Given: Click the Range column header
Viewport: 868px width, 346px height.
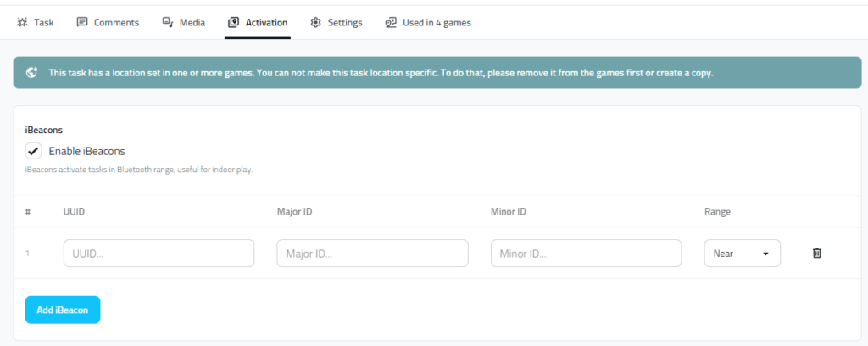Looking at the screenshot, I should pyautogui.click(x=717, y=211).
